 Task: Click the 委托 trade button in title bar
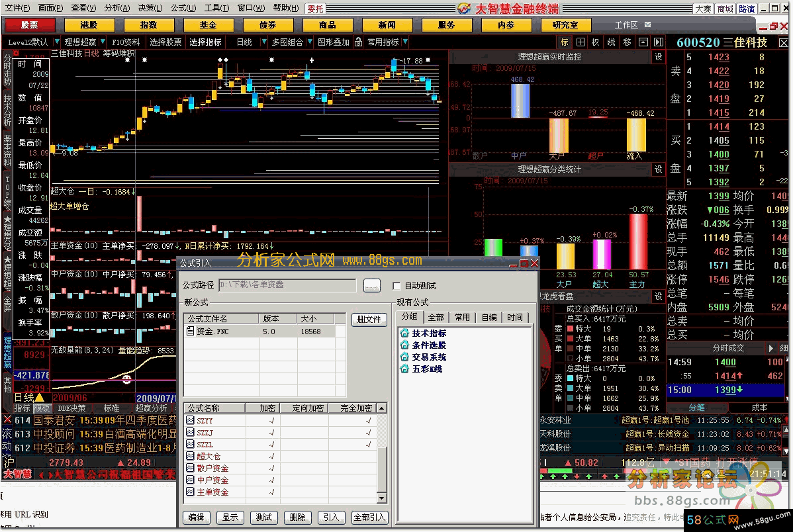316,9
